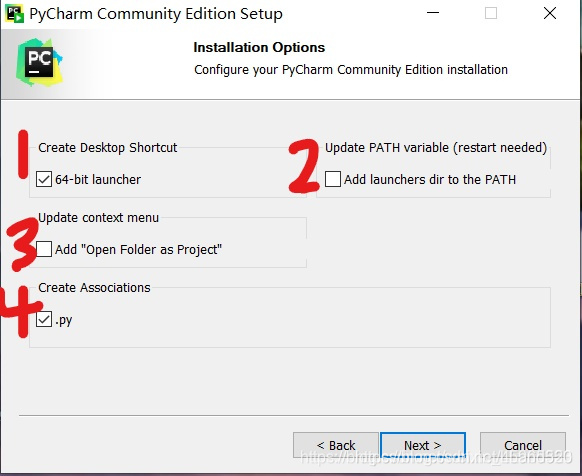
Task: Toggle the .py association checkbox
Action: point(44,319)
